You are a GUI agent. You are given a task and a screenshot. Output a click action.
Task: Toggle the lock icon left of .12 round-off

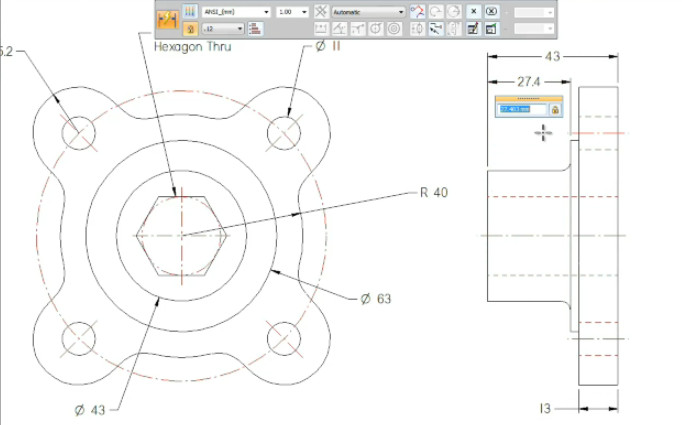coord(190,29)
